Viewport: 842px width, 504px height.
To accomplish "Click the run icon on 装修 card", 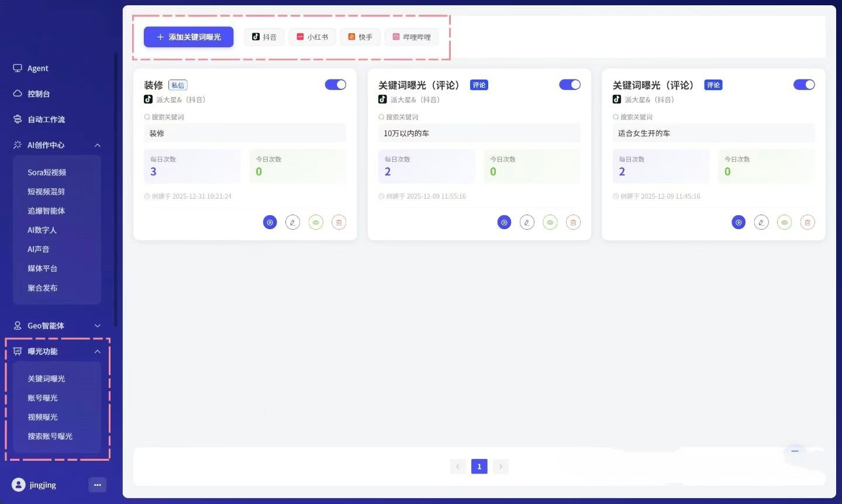I will click(270, 222).
